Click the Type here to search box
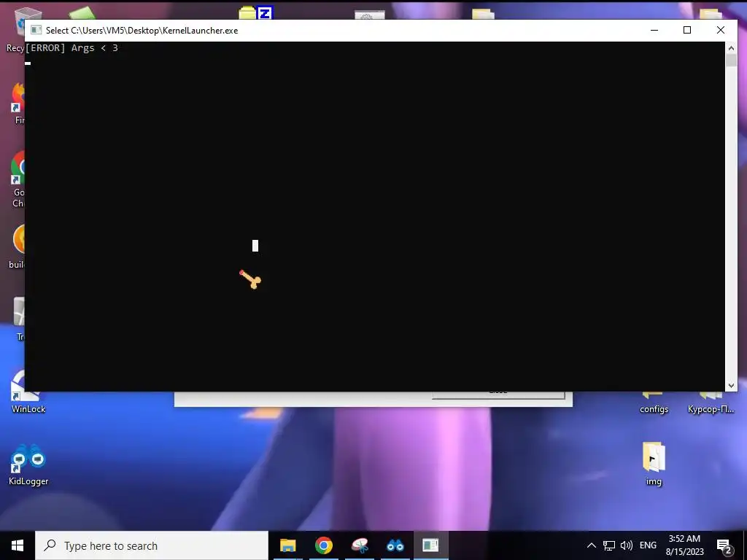Screen dimensions: 747x560 point(152,545)
